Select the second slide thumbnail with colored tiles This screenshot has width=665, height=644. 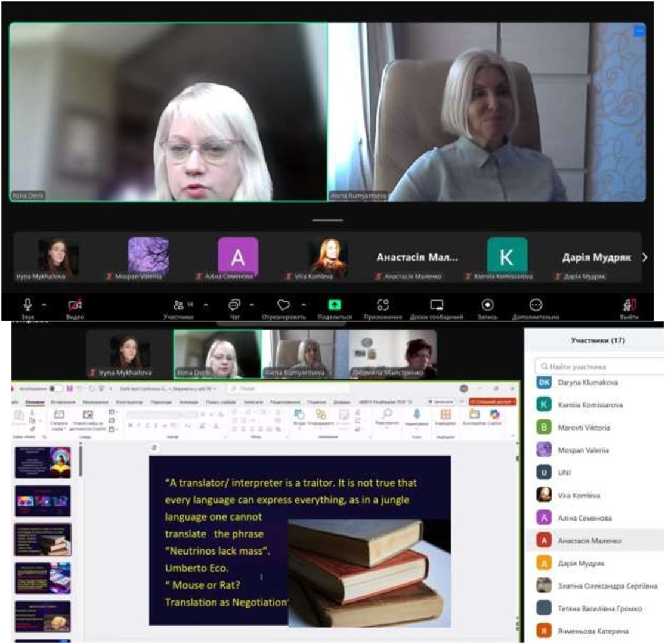43,501
